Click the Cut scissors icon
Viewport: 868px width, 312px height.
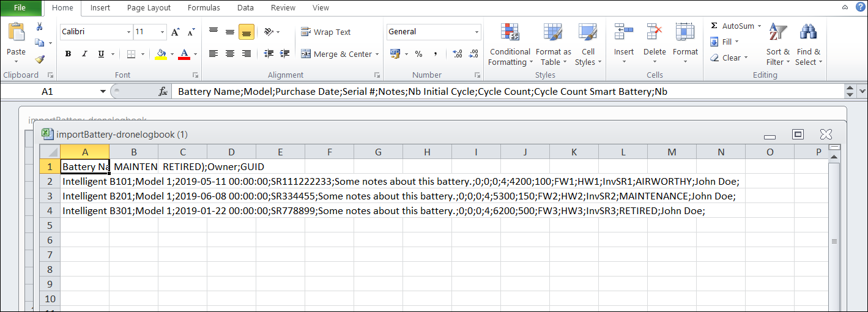[39, 27]
